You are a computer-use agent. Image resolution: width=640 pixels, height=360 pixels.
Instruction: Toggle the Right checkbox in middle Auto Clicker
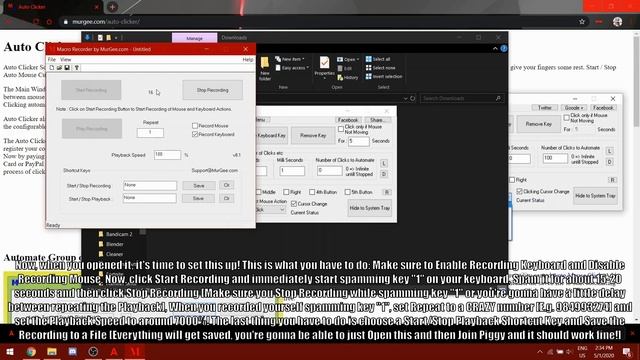click(x=286, y=192)
